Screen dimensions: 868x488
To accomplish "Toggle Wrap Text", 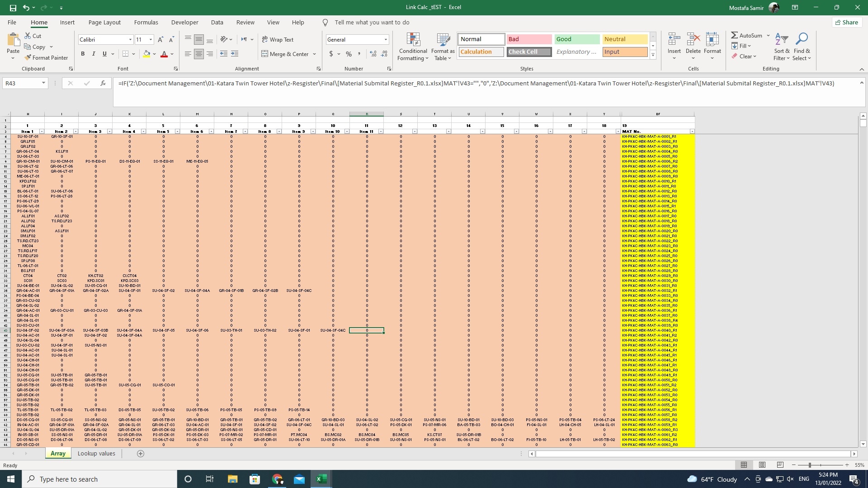I will pos(278,40).
